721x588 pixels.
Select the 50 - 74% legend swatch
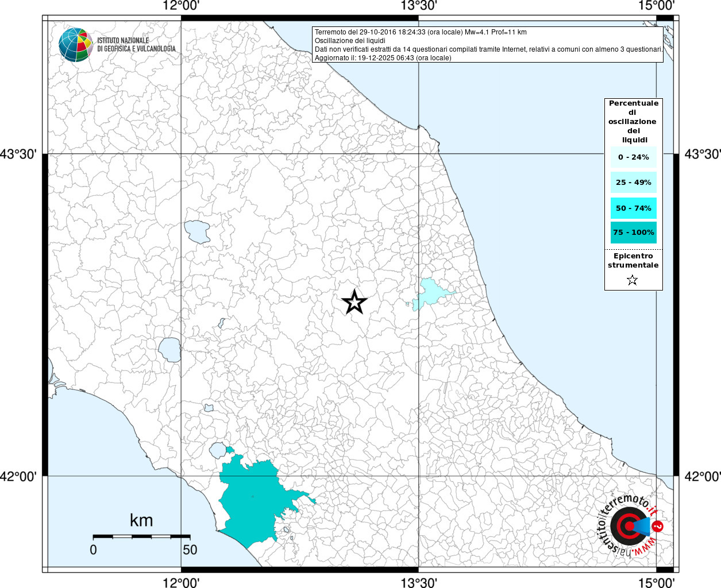click(x=633, y=208)
